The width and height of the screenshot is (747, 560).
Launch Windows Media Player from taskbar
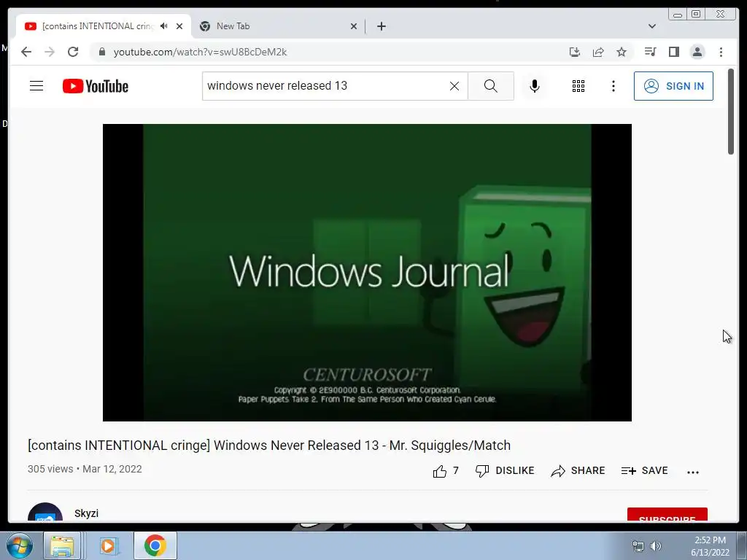pos(108,545)
